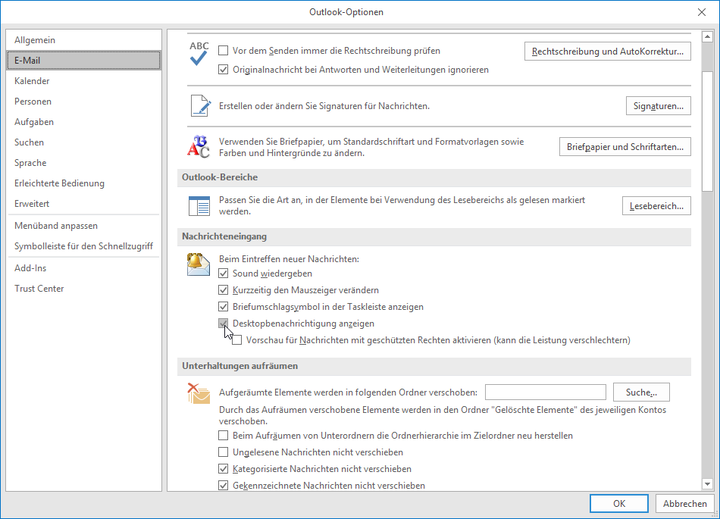The width and height of the screenshot is (720, 519).
Task: Open the Erweitert category
Action: tap(84, 203)
